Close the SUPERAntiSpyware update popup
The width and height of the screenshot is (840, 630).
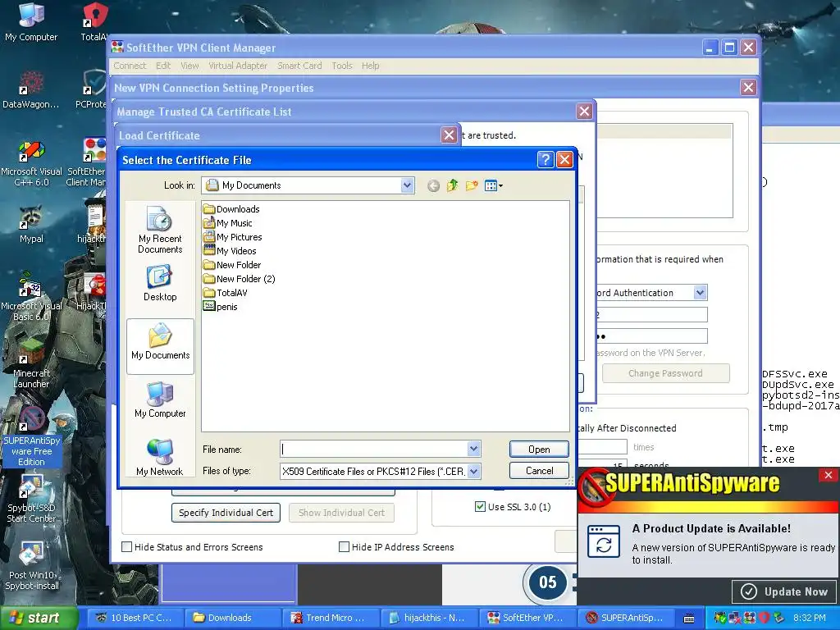pyautogui.click(x=829, y=475)
